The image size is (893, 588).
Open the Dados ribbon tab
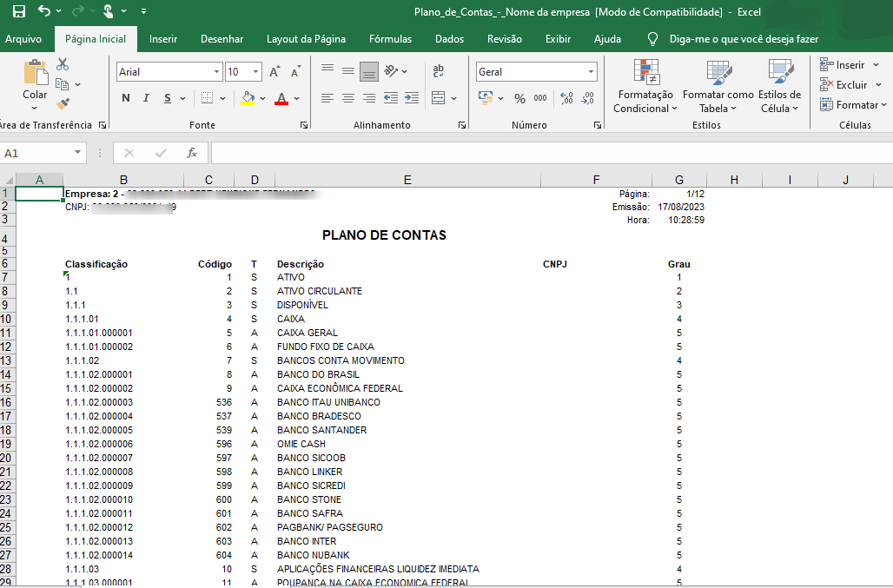[x=449, y=38]
